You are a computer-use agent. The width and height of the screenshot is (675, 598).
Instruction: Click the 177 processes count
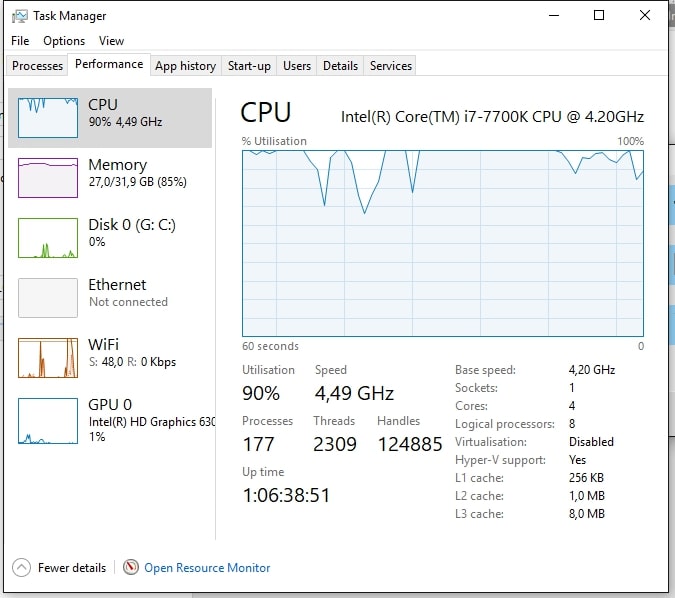tap(258, 444)
